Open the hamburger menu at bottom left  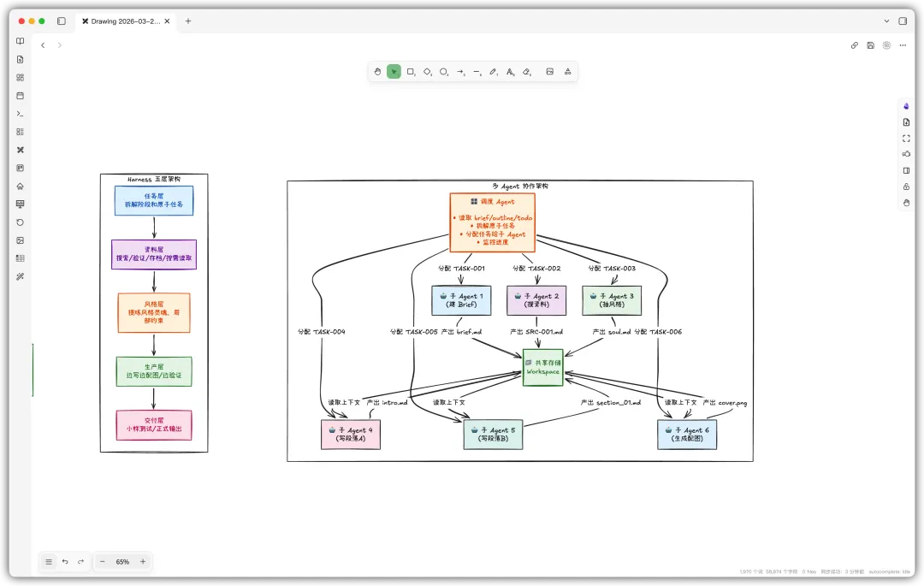click(x=49, y=561)
